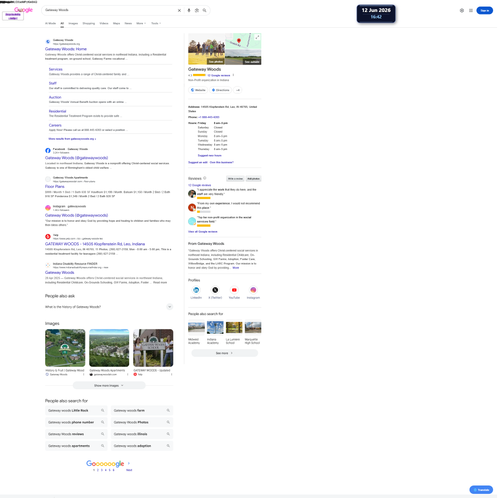This screenshot has height=498, width=500.
Task: Switch to the News tab
Action: pyautogui.click(x=128, y=23)
